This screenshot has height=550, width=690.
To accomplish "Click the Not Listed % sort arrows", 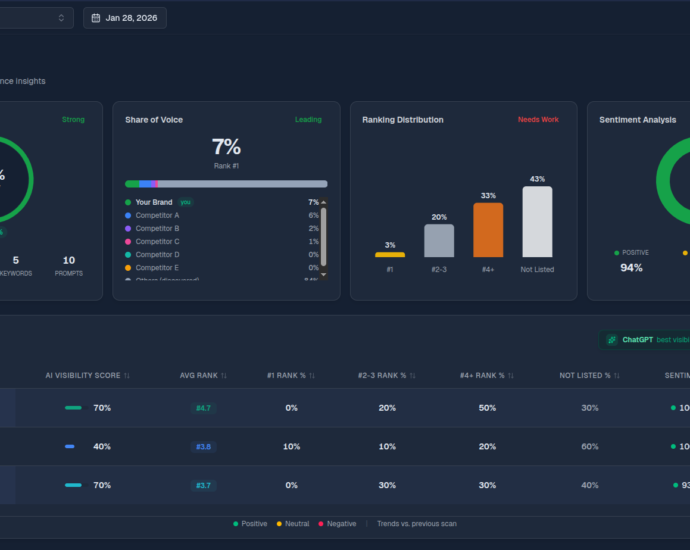I will [x=616, y=376].
